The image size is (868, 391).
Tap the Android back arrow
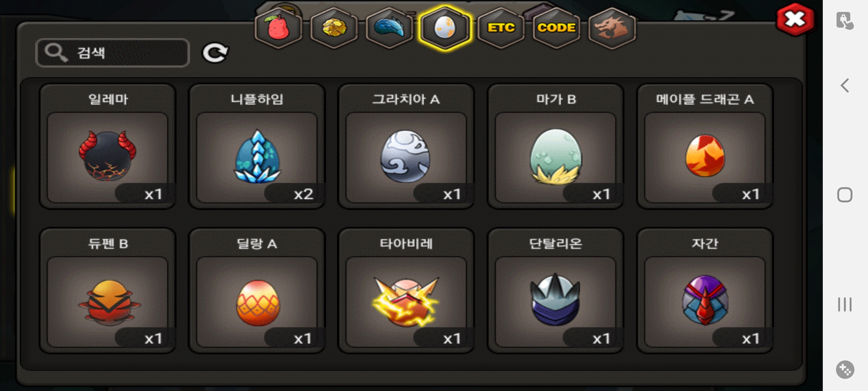(x=845, y=86)
